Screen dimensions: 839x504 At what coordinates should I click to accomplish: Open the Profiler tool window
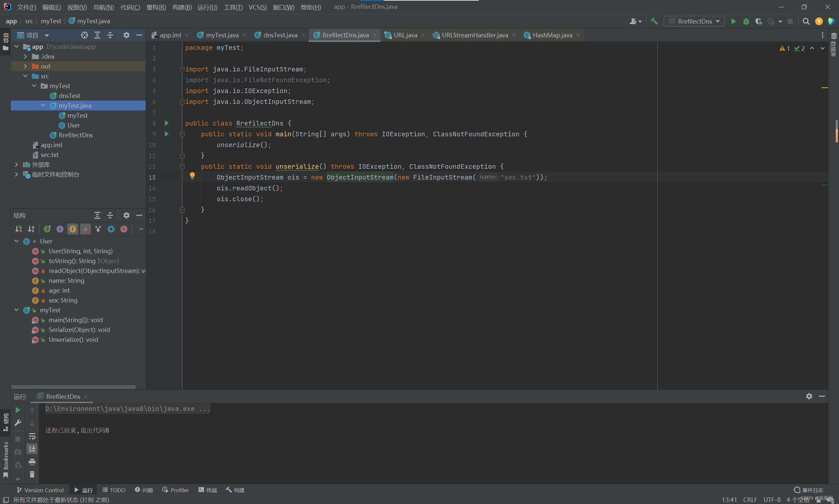click(x=176, y=490)
